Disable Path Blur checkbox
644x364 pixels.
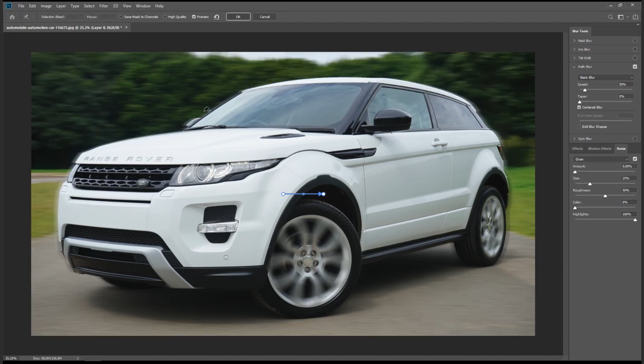(635, 67)
